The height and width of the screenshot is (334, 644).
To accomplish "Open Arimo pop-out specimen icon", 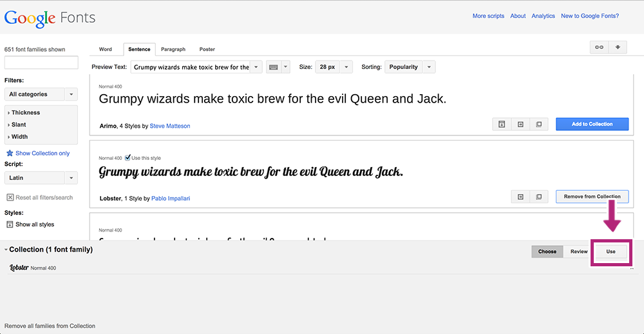I will (x=539, y=124).
